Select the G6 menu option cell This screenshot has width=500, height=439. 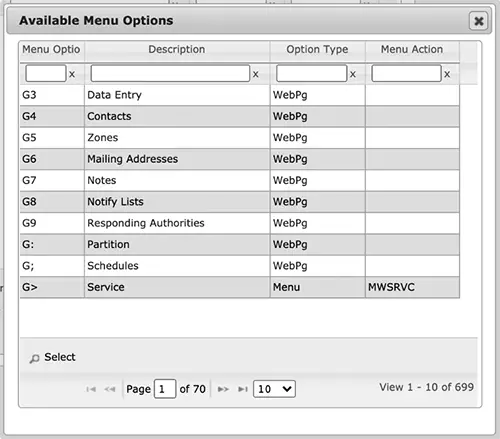(52, 159)
